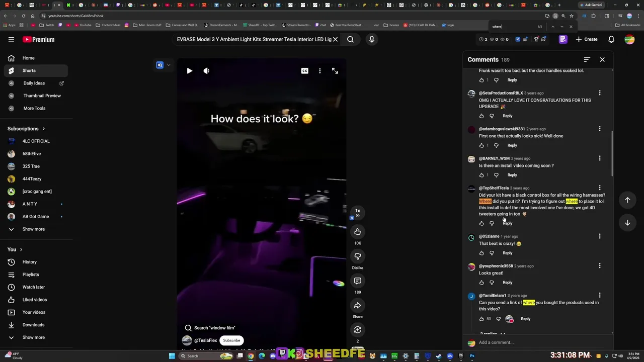
Task: Open the account avatar menu
Action: [629, 39]
